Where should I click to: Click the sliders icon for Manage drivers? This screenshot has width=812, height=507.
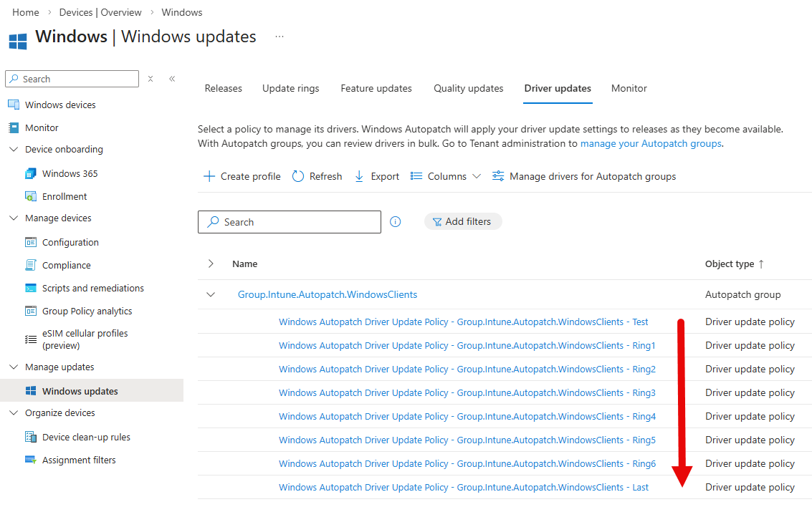tap(497, 176)
